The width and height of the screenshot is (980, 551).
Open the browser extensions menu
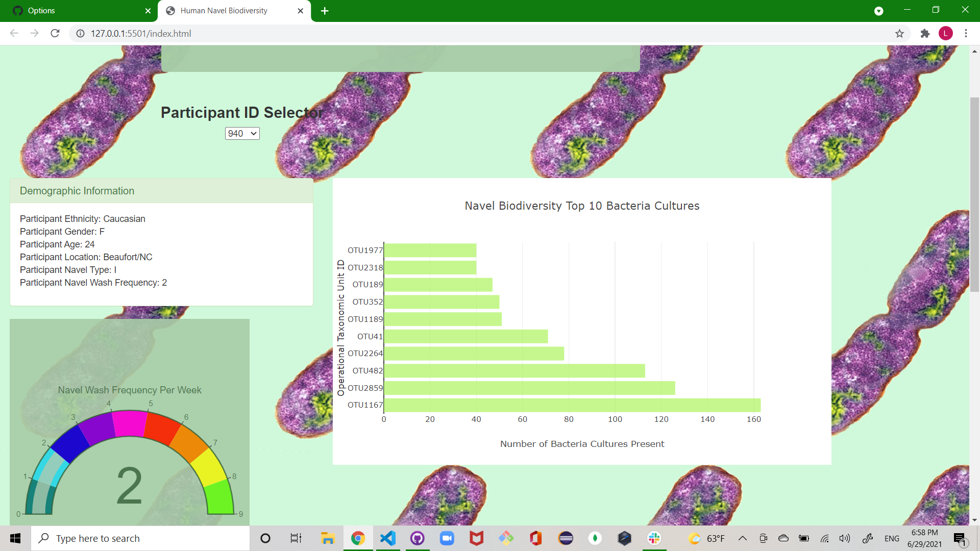[924, 33]
